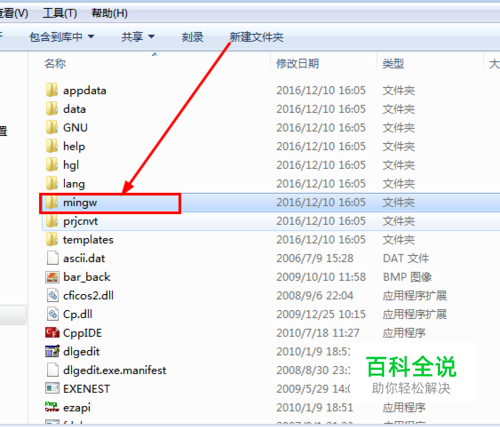Click the date 2010/7/18 11:27

(318, 333)
